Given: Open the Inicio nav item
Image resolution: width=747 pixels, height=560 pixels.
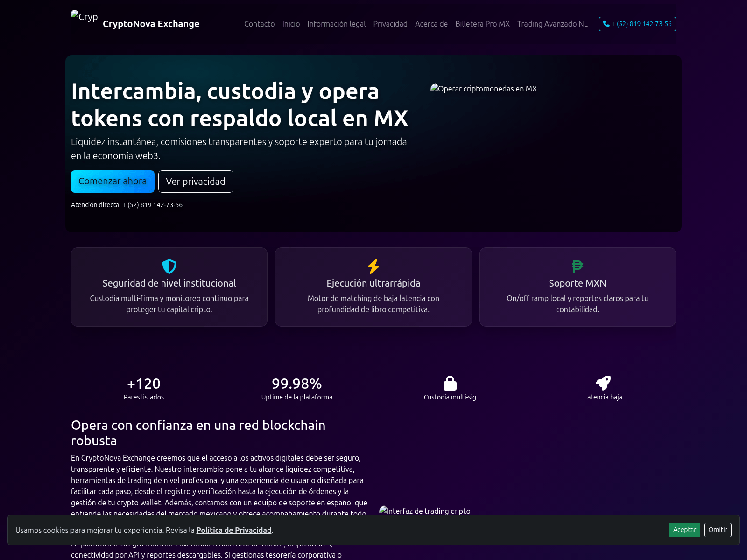Looking at the screenshot, I should pos(291,24).
